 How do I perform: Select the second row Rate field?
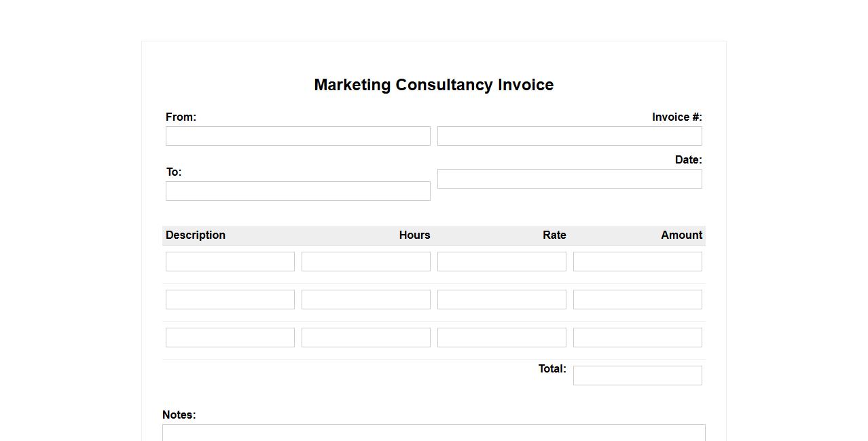[501, 299]
